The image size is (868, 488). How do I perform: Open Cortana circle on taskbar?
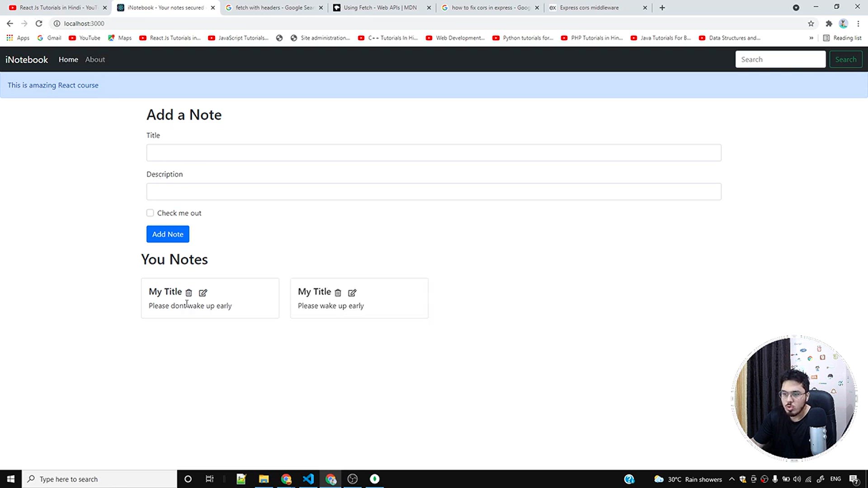pyautogui.click(x=188, y=479)
